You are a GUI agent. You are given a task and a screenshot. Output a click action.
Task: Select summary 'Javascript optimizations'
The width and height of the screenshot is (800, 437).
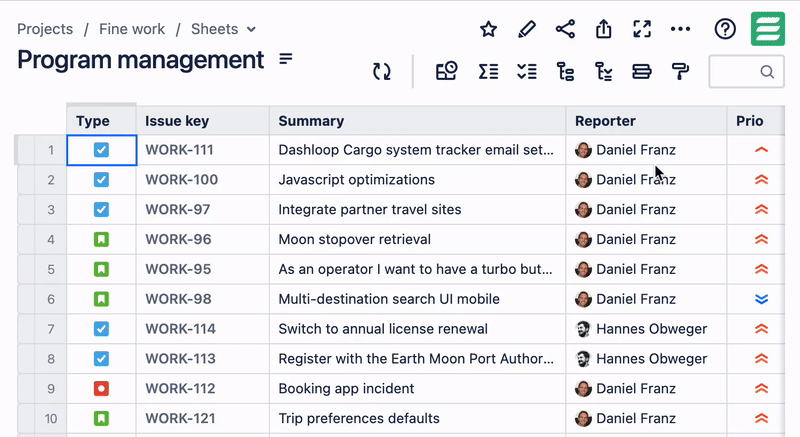click(x=356, y=179)
